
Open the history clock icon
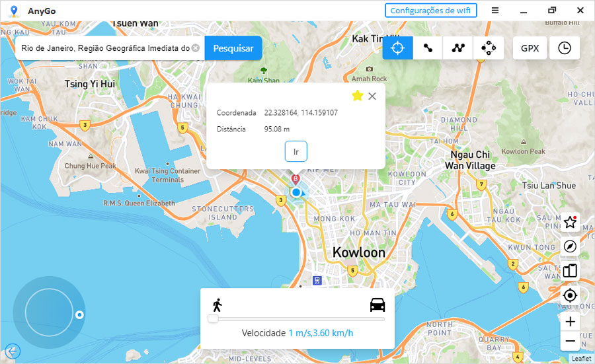(565, 48)
